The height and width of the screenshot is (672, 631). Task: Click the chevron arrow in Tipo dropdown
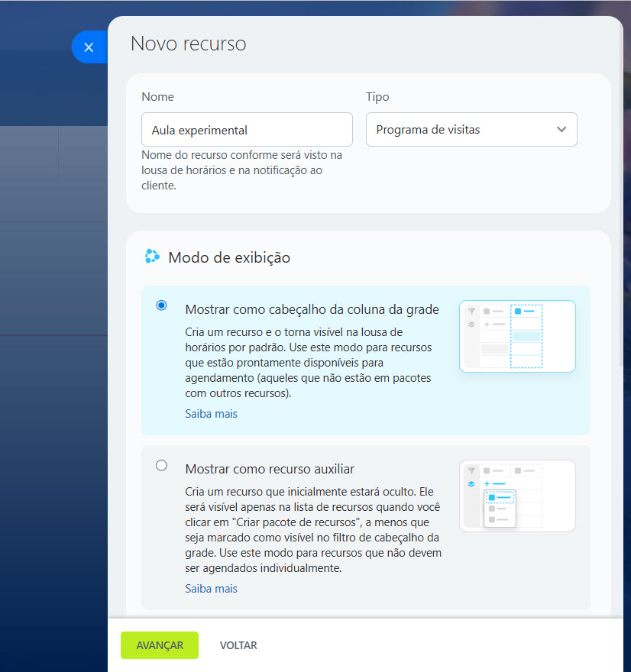click(x=561, y=130)
